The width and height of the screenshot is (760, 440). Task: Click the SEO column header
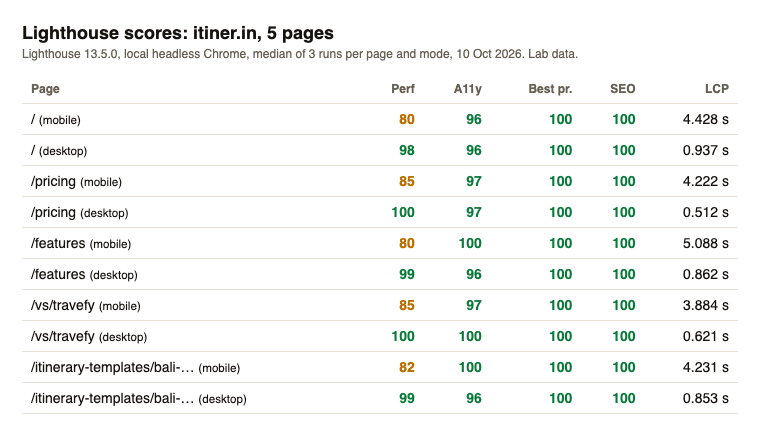(622, 89)
